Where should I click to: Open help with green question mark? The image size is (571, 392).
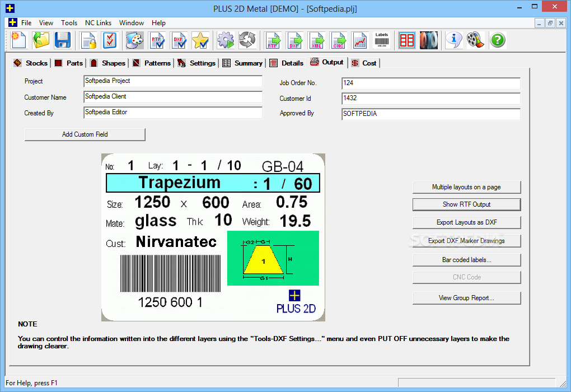(x=498, y=40)
